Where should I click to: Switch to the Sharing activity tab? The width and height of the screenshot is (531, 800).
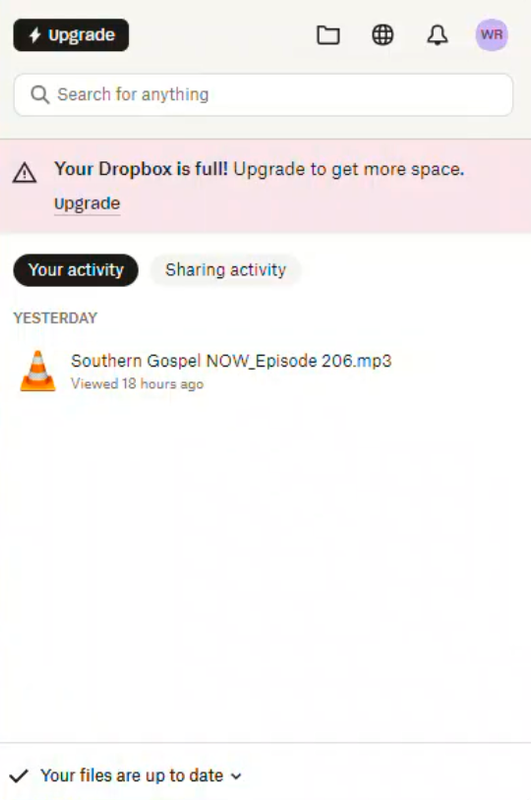225,270
